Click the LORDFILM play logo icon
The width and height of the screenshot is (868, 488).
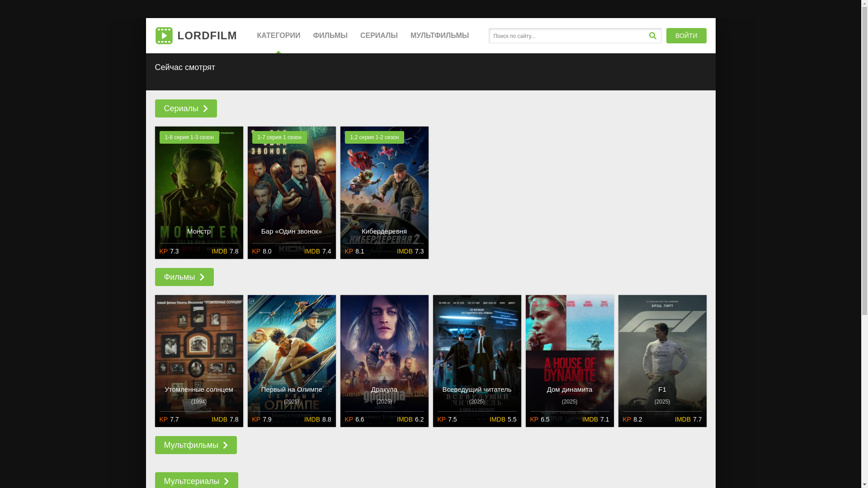(164, 36)
